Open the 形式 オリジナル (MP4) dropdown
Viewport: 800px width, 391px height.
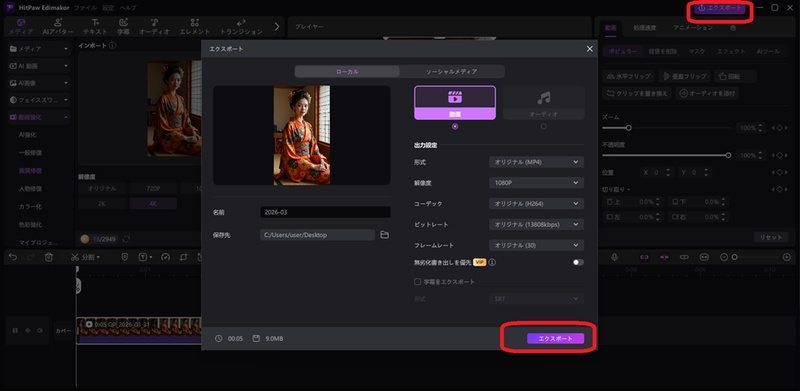536,162
